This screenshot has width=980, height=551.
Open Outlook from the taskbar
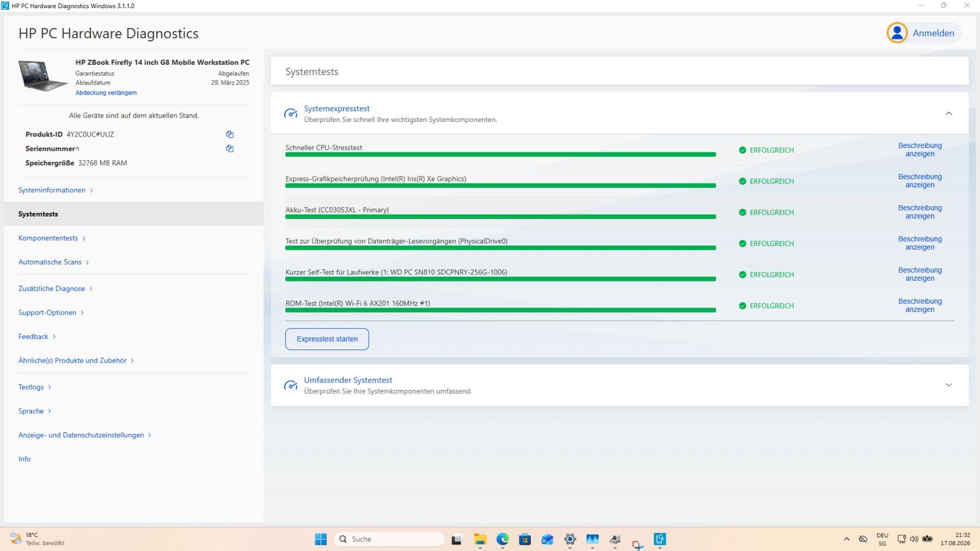547,539
